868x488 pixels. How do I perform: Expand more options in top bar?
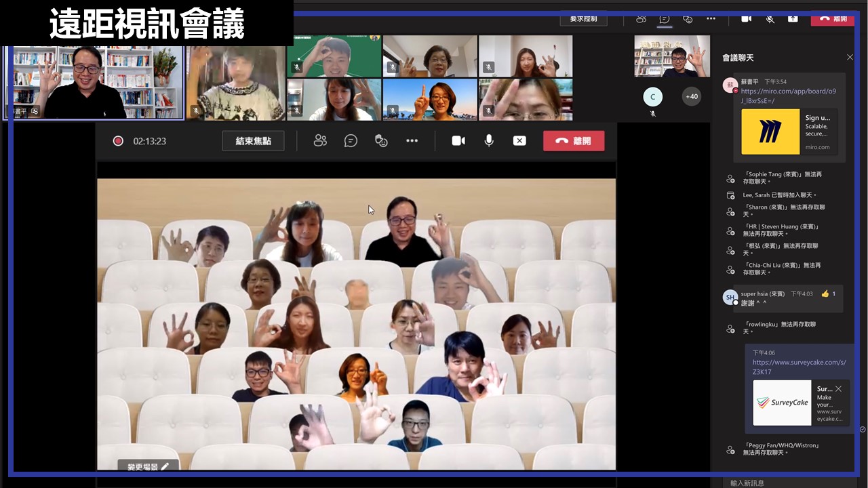[711, 18]
